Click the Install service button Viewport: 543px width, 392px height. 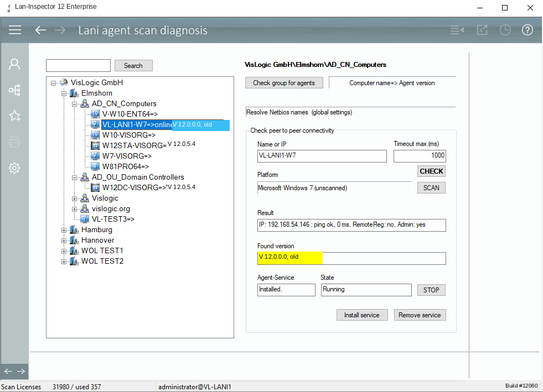coord(362,315)
